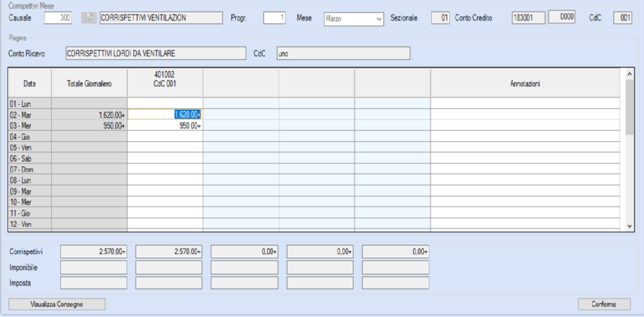Click second Corrispettivi total field 2.570,00+

pos(169,251)
